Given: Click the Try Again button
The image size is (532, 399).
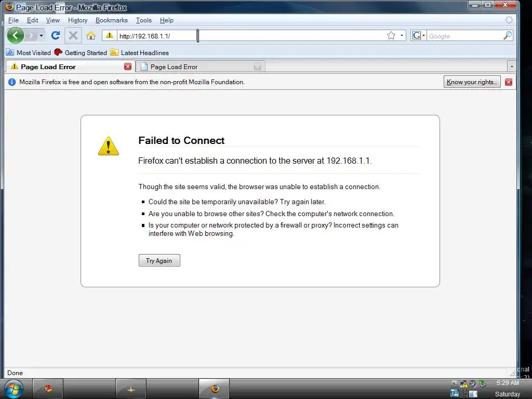Looking at the screenshot, I should point(159,261).
